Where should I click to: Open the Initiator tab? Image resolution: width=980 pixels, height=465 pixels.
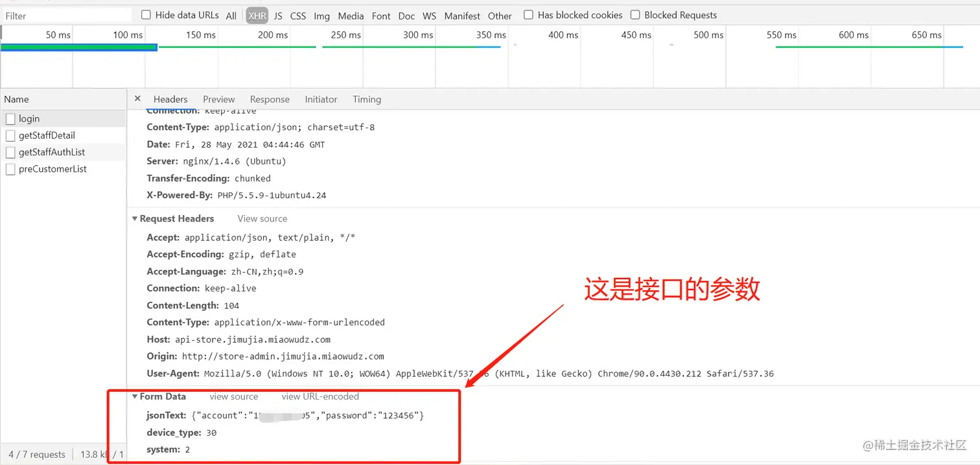coord(321,99)
